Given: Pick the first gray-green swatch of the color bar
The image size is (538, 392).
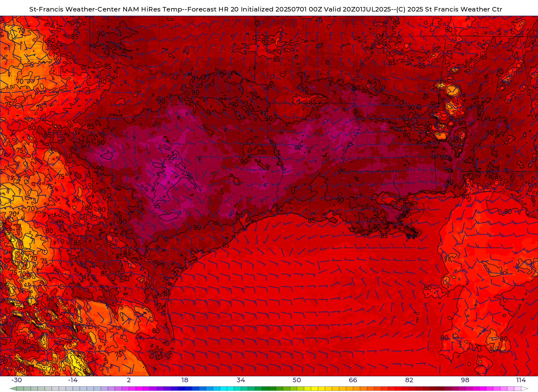Looking at the screenshot, I should coord(20,388).
